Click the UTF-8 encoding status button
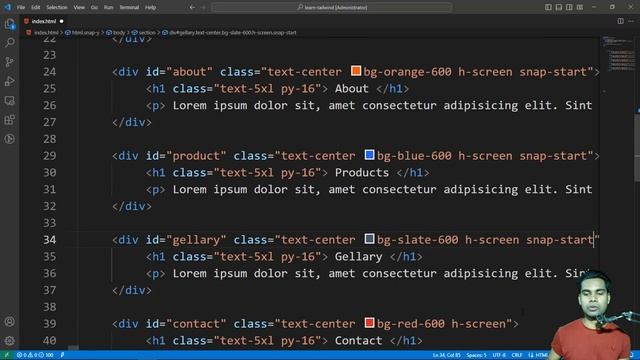 (x=499, y=355)
